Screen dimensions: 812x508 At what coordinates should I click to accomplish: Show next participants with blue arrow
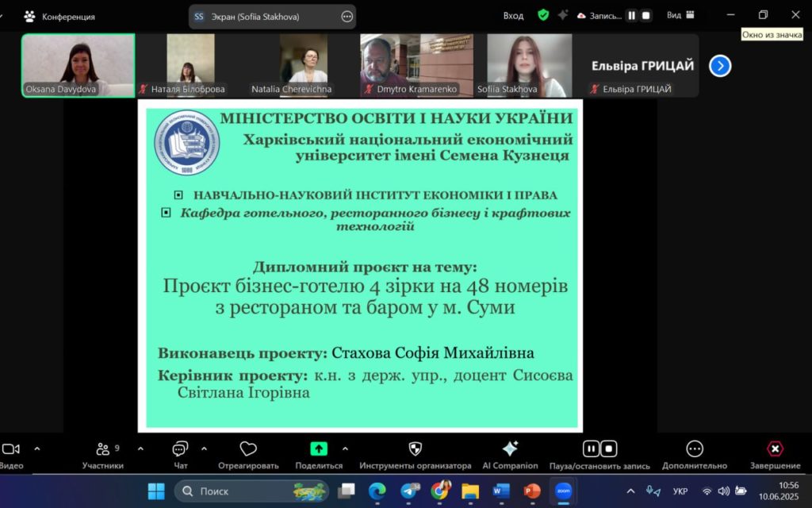tap(720, 66)
